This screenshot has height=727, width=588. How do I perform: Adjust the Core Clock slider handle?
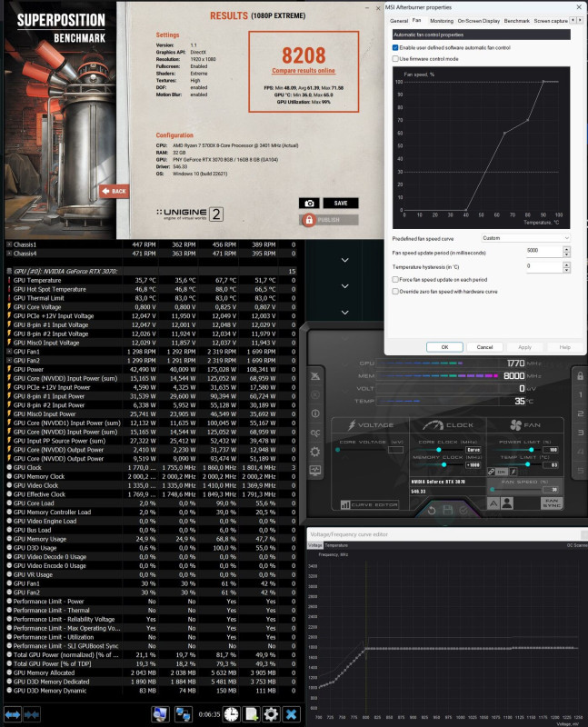[438, 450]
